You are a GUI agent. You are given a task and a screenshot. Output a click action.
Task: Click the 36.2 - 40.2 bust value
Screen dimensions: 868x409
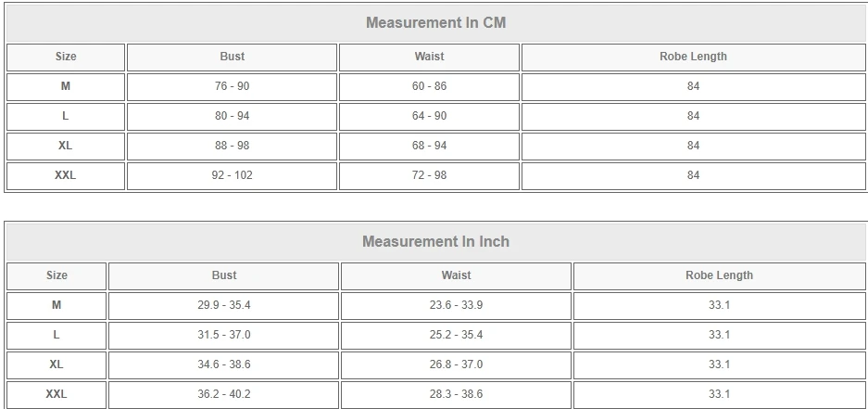(x=224, y=394)
